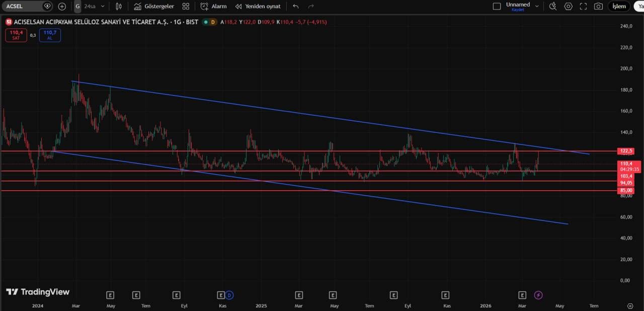
Task: Click the 2026 time axis label
Action: click(486, 305)
